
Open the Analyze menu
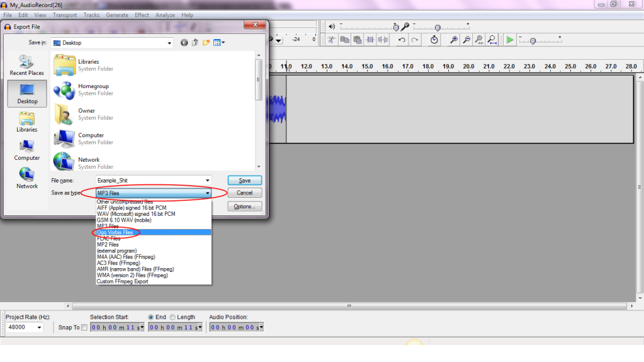coord(165,14)
